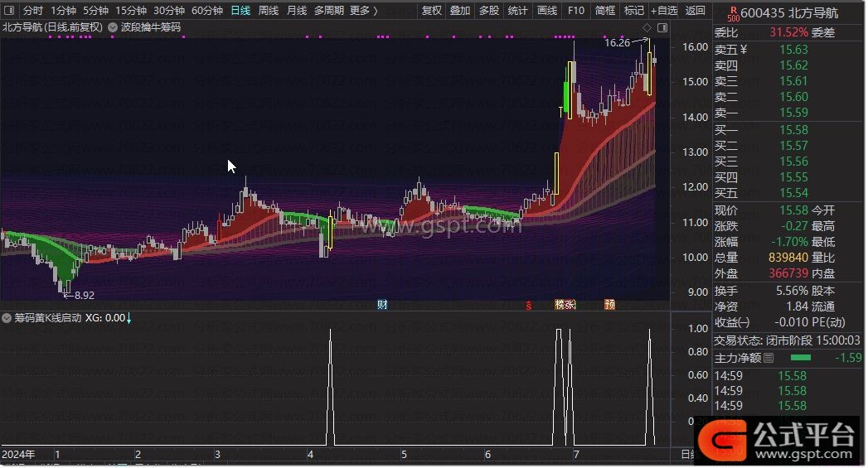868x468 pixels.
Task: Click the 现价 15.58 value
Action: [794, 210]
